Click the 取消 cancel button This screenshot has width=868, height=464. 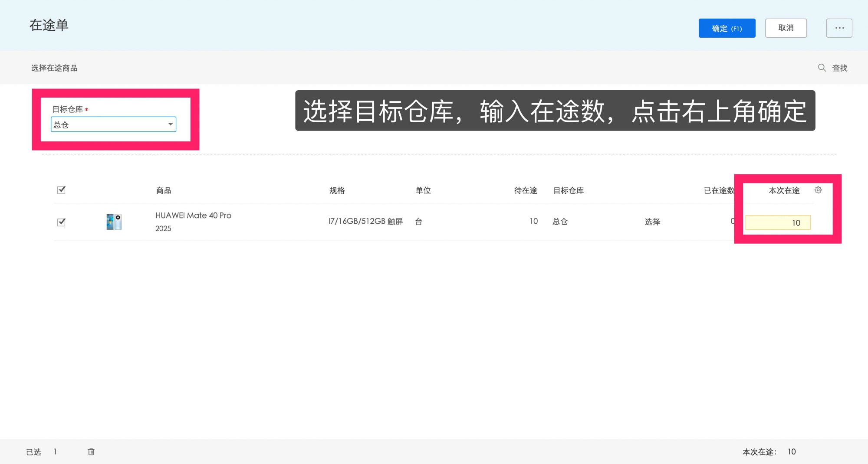coord(786,28)
